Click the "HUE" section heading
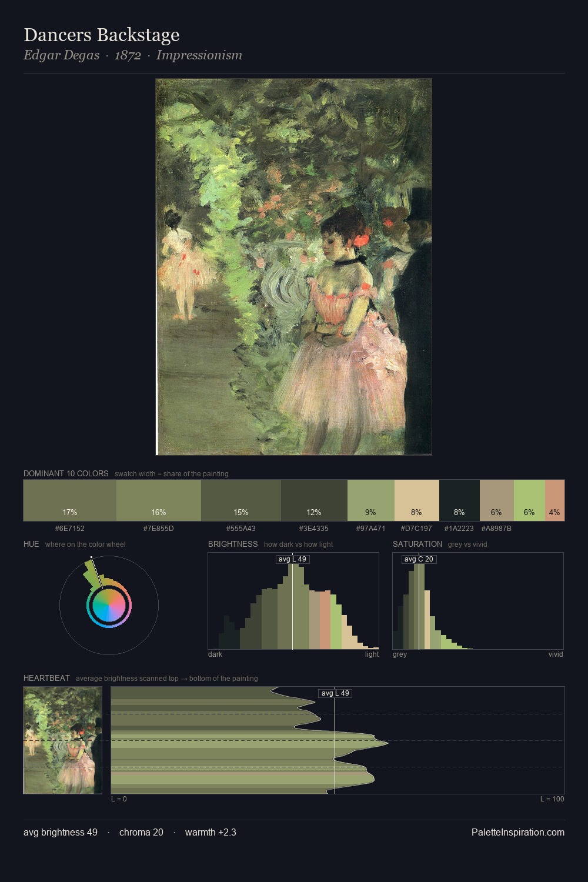The height and width of the screenshot is (882, 588). point(31,544)
